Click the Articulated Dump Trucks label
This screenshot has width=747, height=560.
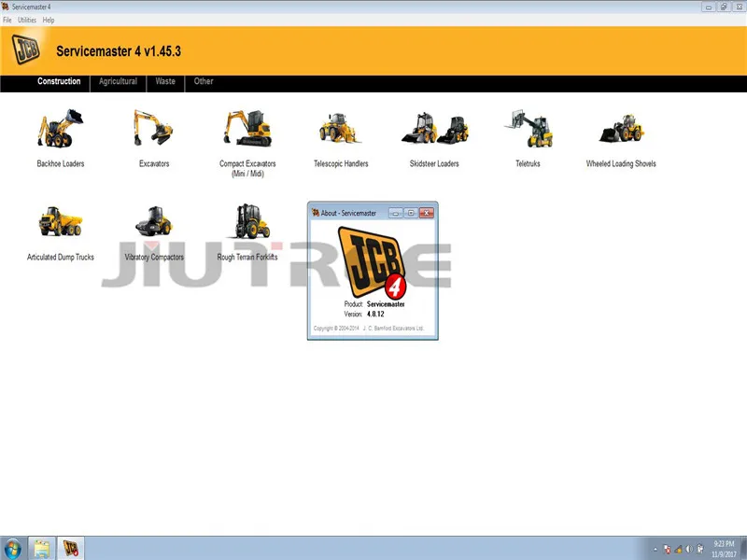[x=61, y=258]
